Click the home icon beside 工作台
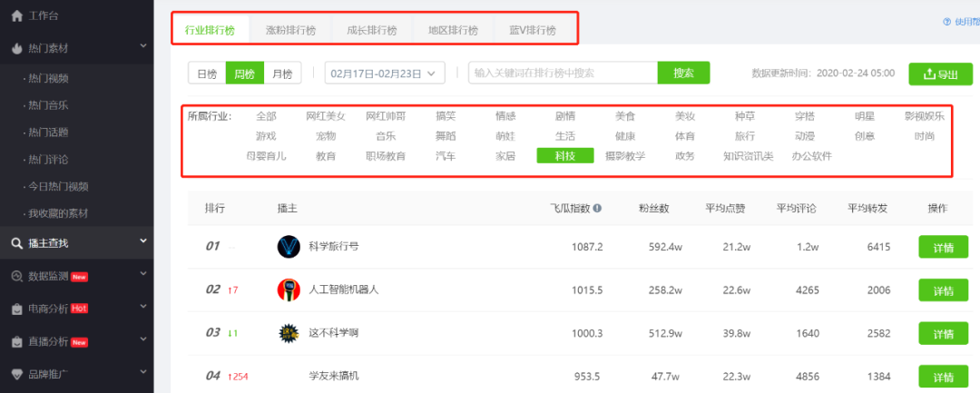Screen dimensions: 980x393 [x=17, y=15]
